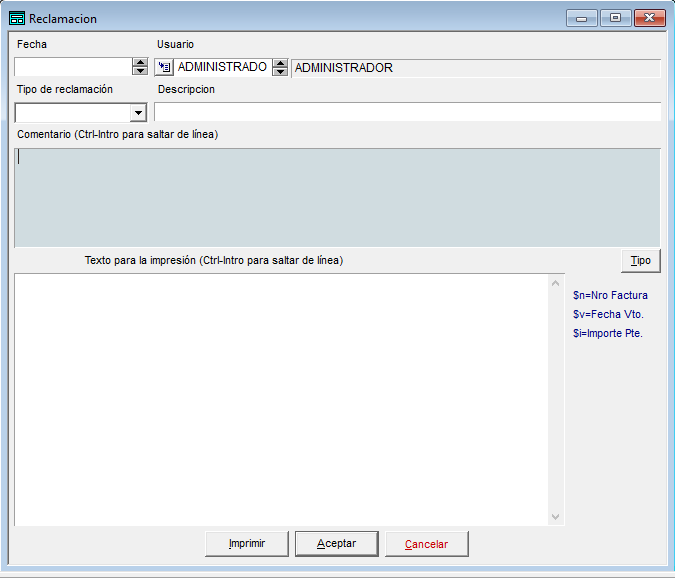Click the Tipo button
Screen dimensions: 675x578
coord(641,260)
